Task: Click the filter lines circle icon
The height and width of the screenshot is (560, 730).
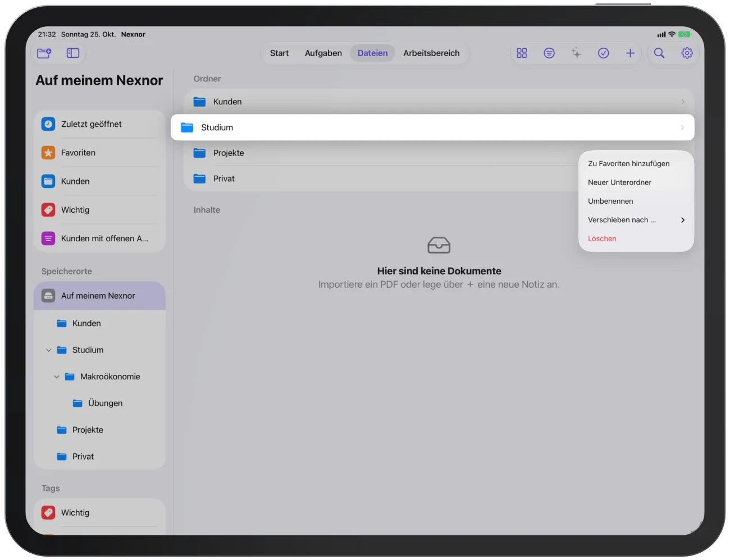Action: click(x=549, y=53)
